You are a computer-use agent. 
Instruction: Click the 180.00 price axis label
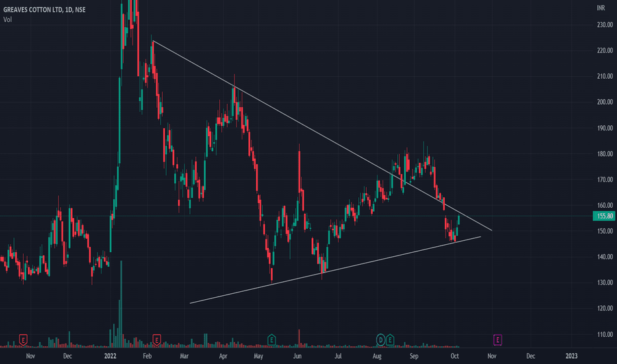click(x=605, y=154)
